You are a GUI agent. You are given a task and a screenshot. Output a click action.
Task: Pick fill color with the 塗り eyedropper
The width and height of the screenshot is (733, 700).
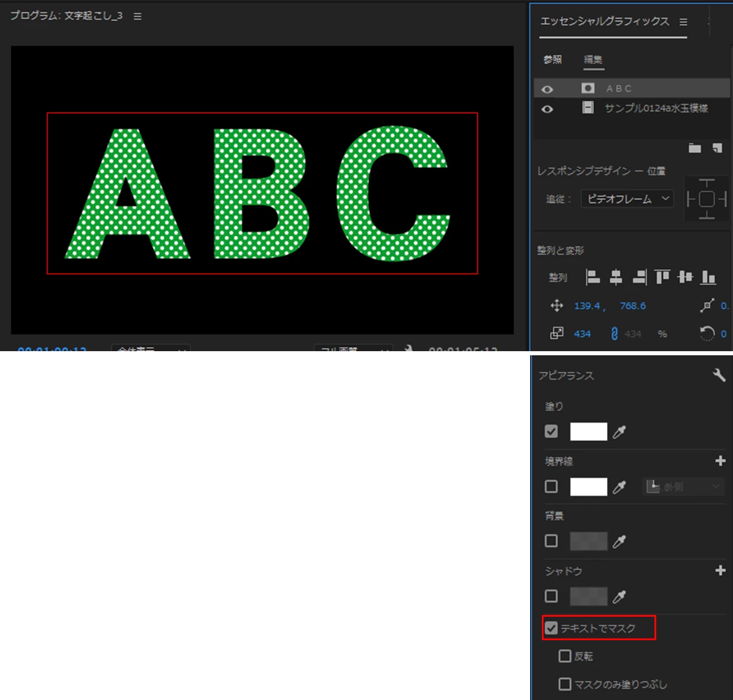pyautogui.click(x=619, y=432)
